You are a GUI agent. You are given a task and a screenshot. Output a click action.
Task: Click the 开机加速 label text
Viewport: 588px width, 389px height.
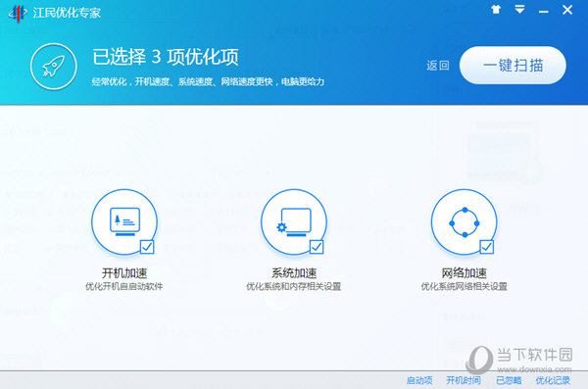click(124, 272)
